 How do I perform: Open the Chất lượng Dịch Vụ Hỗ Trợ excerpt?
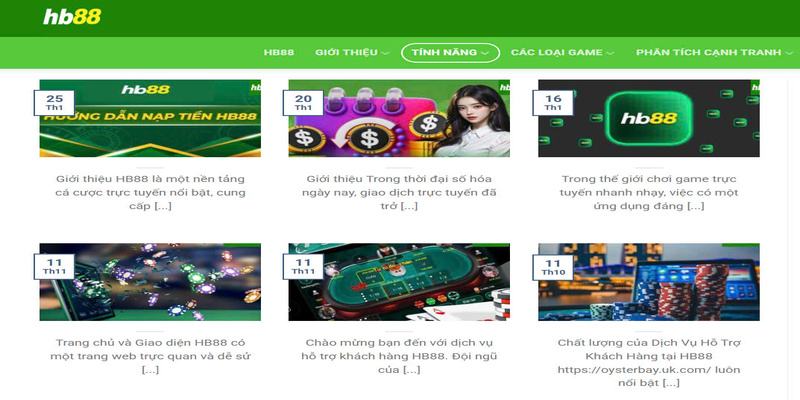(x=648, y=363)
